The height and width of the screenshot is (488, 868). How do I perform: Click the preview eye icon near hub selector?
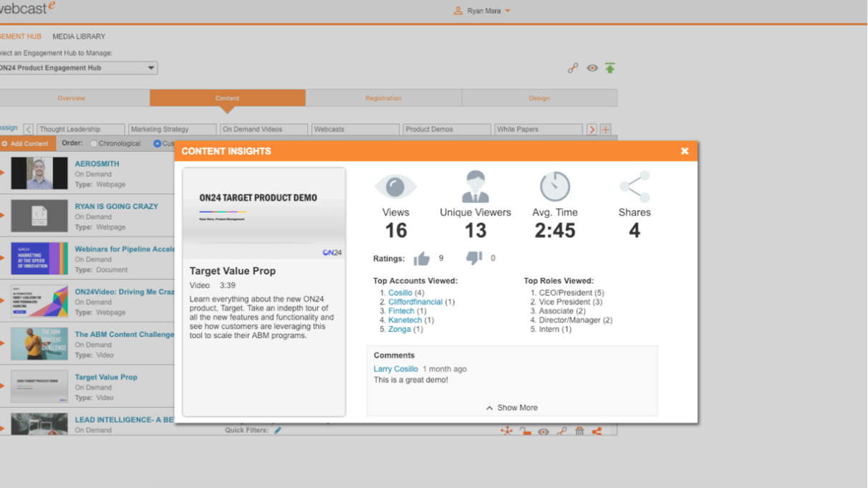(x=592, y=68)
